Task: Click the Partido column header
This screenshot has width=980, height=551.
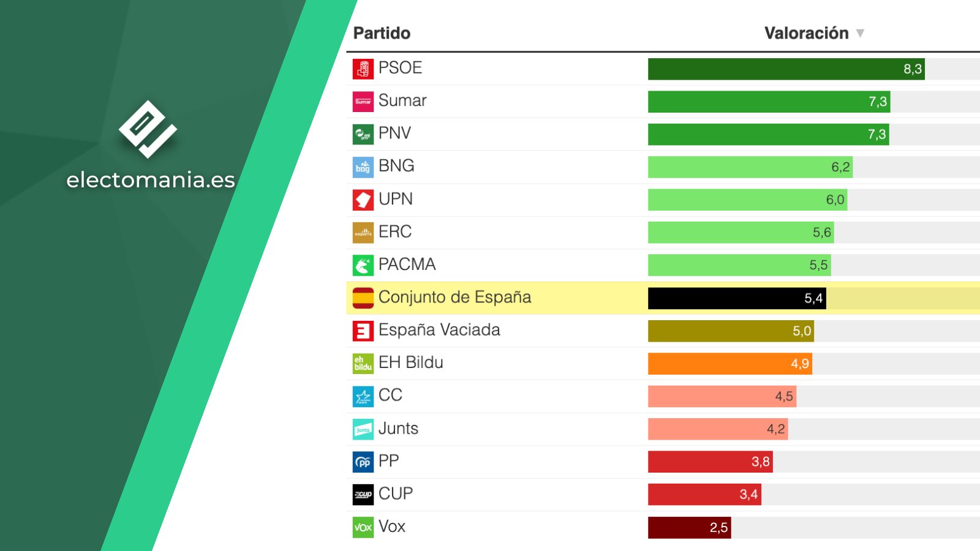Action: tap(382, 33)
